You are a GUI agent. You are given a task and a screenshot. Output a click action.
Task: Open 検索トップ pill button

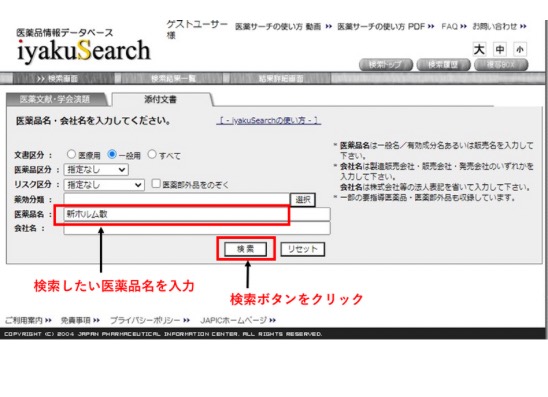(x=386, y=65)
